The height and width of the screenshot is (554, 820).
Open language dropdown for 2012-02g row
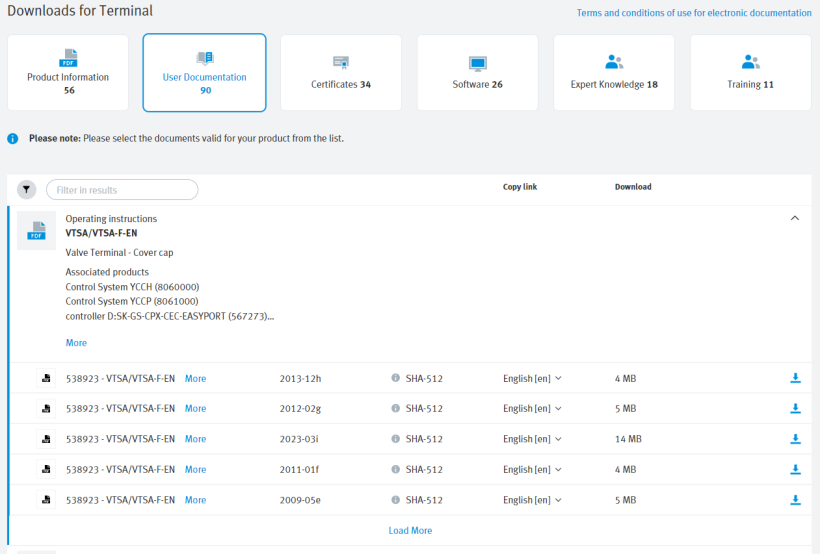click(x=532, y=409)
